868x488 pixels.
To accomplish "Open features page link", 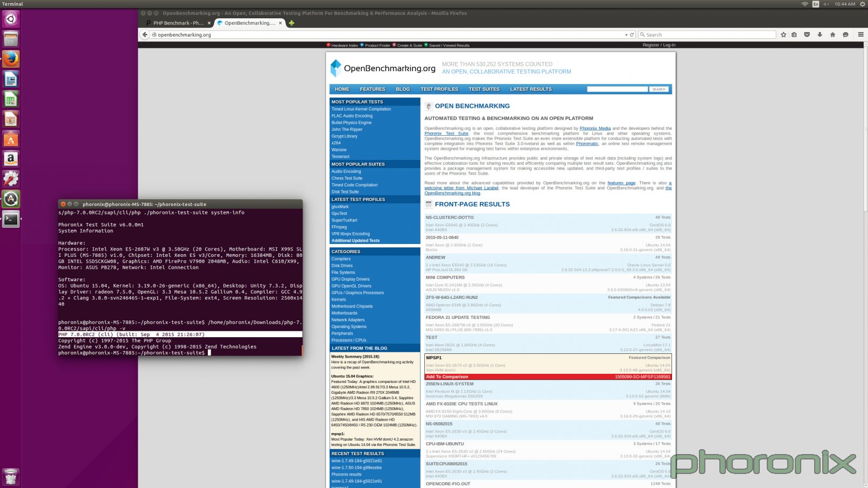I will 621,183.
